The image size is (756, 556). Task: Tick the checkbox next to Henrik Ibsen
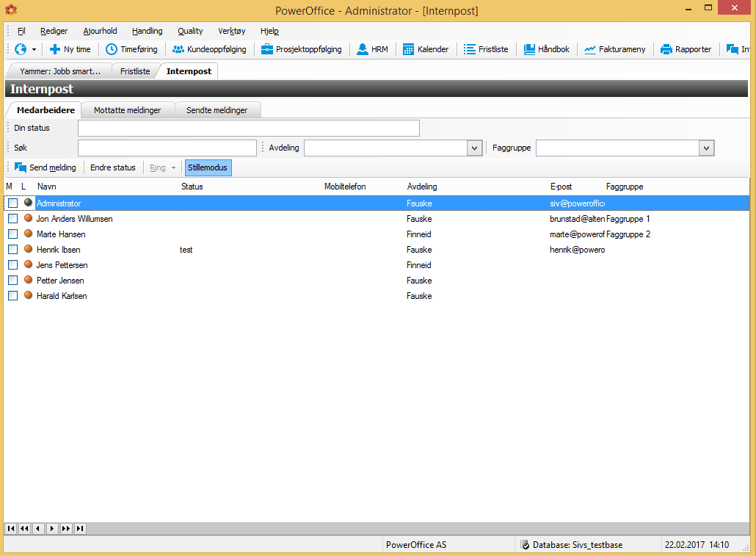point(13,250)
